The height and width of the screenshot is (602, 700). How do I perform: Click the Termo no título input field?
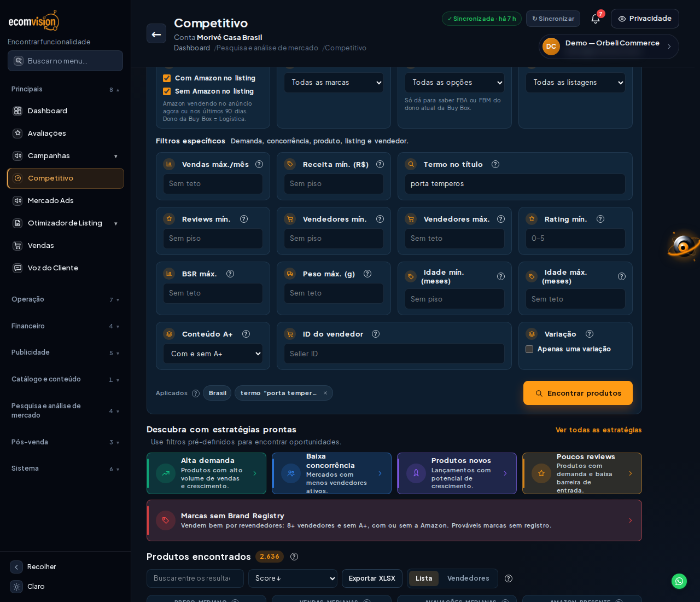coord(515,184)
